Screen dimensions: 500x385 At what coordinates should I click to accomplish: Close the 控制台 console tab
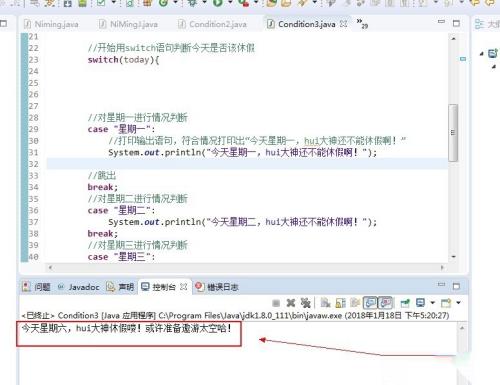[x=184, y=287]
